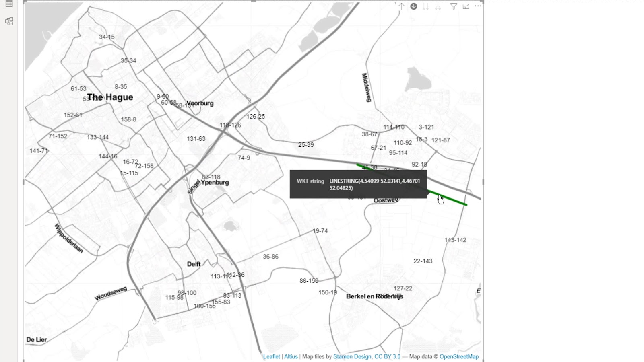Switch to Data view in left sidebar
Image resolution: width=644 pixels, height=362 pixels.
point(9,4)
